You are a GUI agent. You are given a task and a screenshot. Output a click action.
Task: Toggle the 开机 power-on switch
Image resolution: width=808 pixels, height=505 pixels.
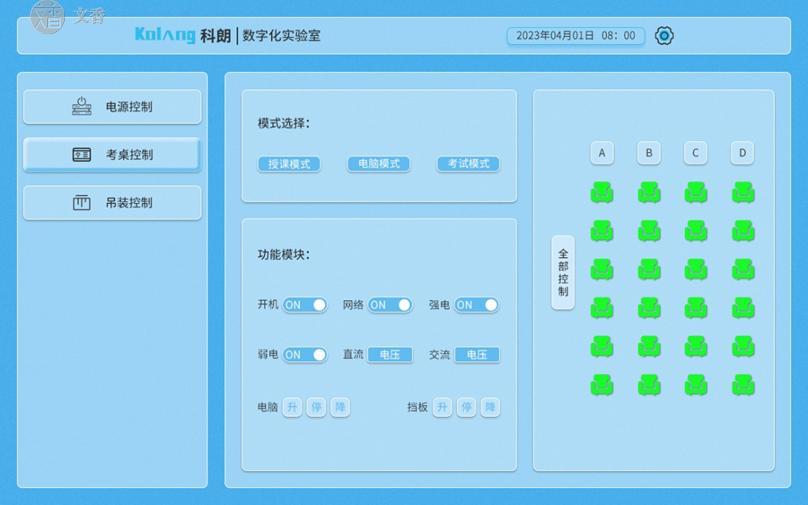[305, 305]
